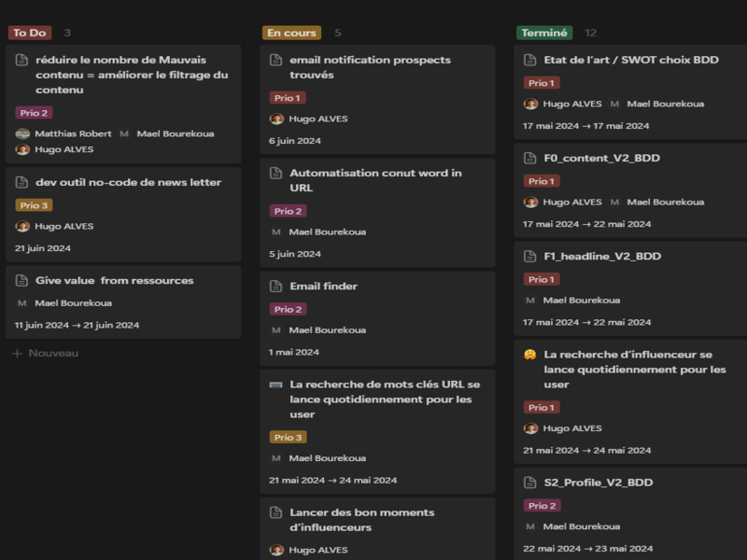Click the Prio 1 tag on the email notification card
This screenshot has height=560, width=747.
pos(288,97)
